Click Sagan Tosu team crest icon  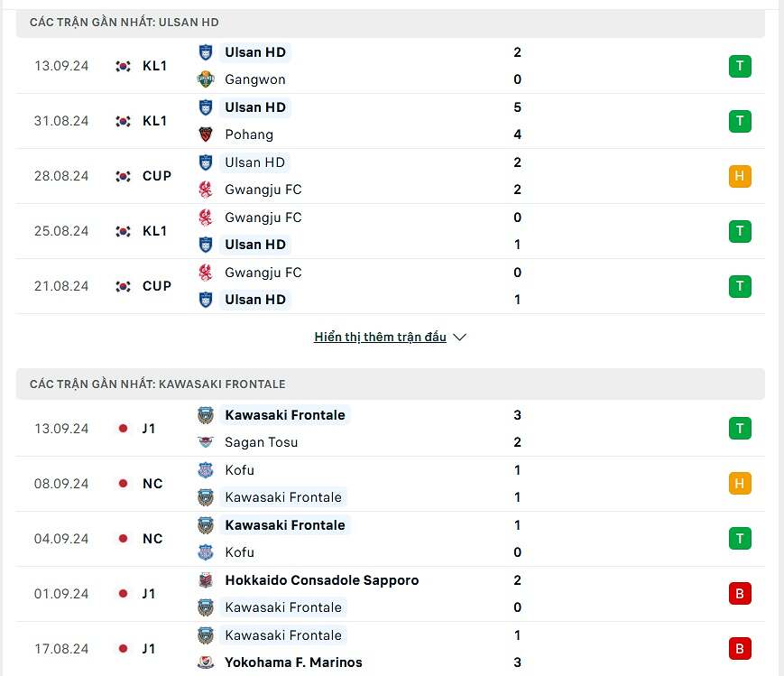tap(206, 442)
